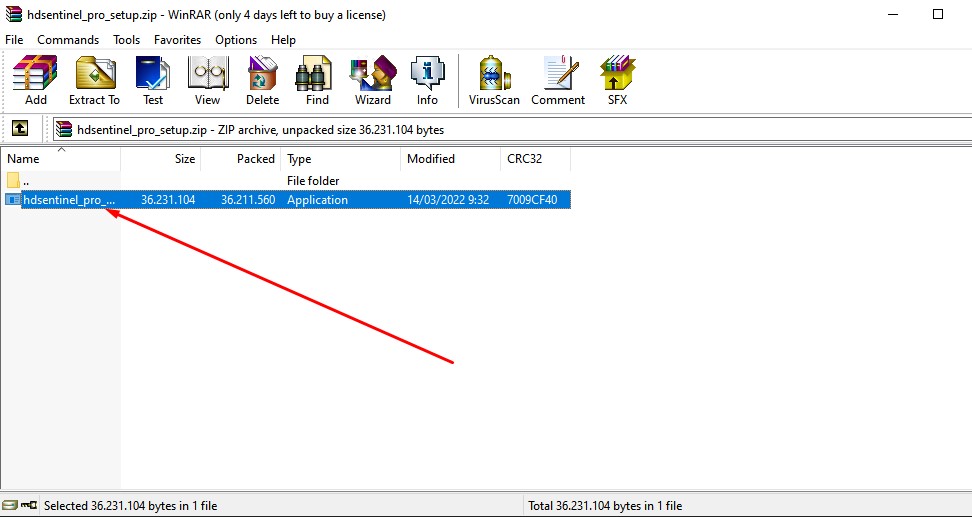This screenshot has height=517, width=972.
Task: Sort by the Packed column header
Action: tap(241, 159)
